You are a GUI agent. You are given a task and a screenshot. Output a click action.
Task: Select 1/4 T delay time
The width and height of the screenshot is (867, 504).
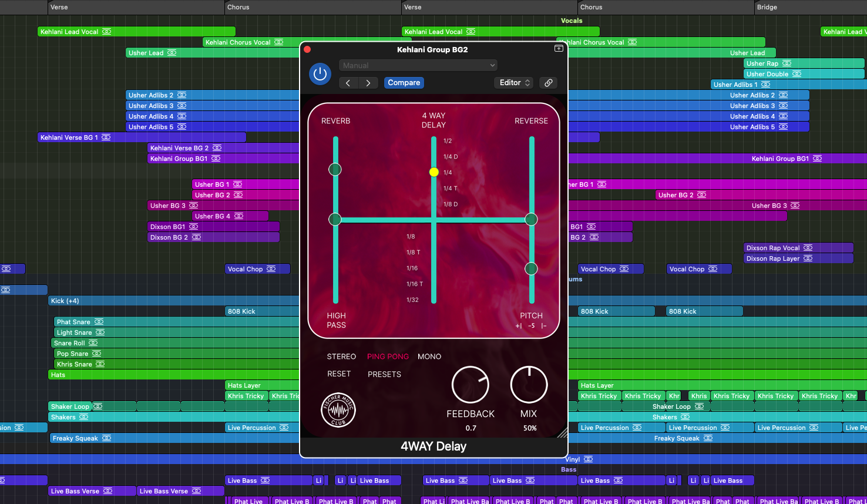click(x=450, y=189)
